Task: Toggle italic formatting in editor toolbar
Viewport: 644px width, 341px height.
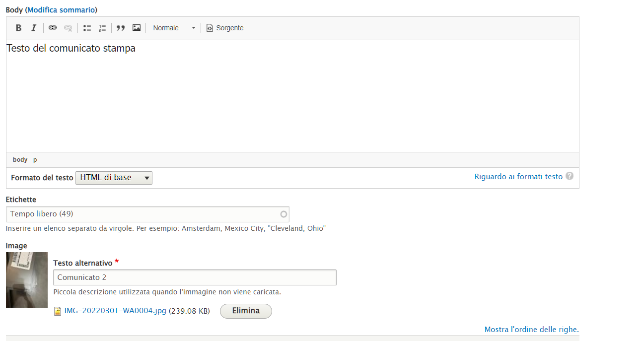Action: (33, 28)
